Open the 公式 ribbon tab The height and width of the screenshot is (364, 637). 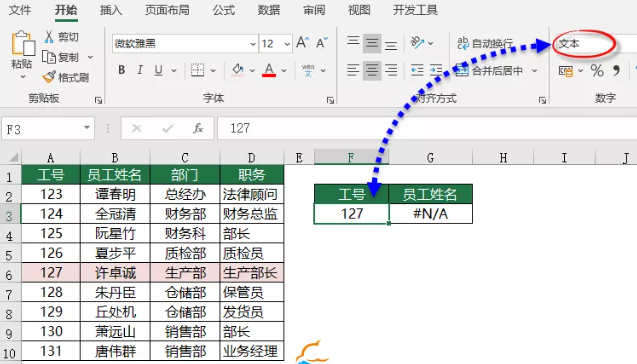coord(224,10)
